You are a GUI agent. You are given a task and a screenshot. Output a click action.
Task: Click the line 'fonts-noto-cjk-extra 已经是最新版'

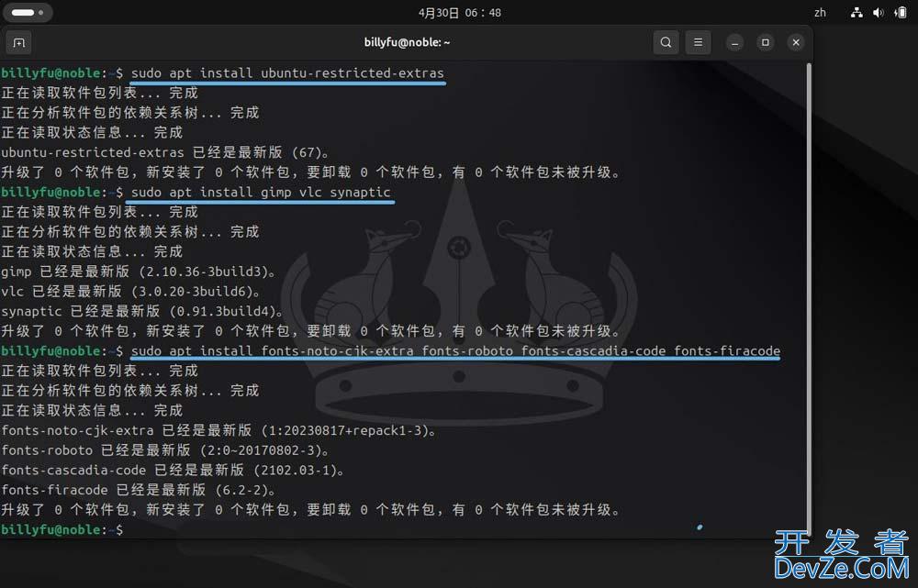219,430
